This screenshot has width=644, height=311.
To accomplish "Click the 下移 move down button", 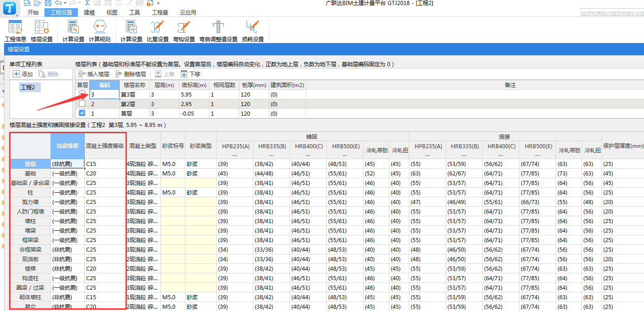I will tap(191, 74).
